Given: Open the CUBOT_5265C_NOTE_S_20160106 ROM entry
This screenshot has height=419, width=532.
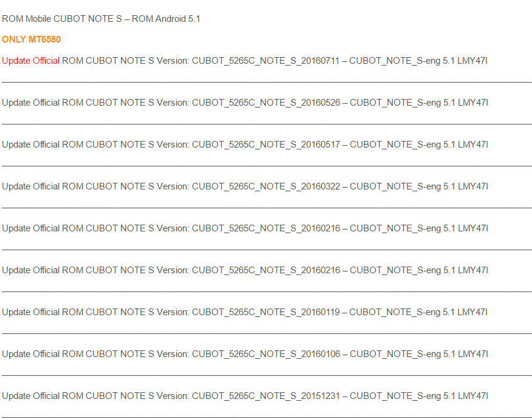Looking at the screenshot, I should pyautogui.click(x=266, y=354).
